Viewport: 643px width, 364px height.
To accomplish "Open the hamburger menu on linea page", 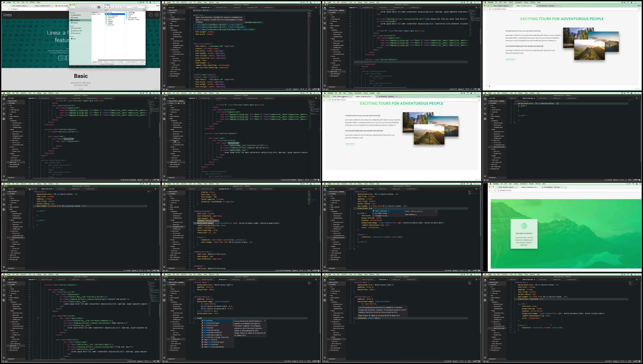I will tap(157, 15).
